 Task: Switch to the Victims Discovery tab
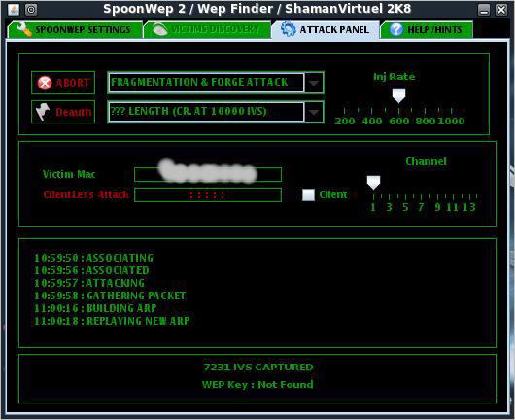pos(207,29)
